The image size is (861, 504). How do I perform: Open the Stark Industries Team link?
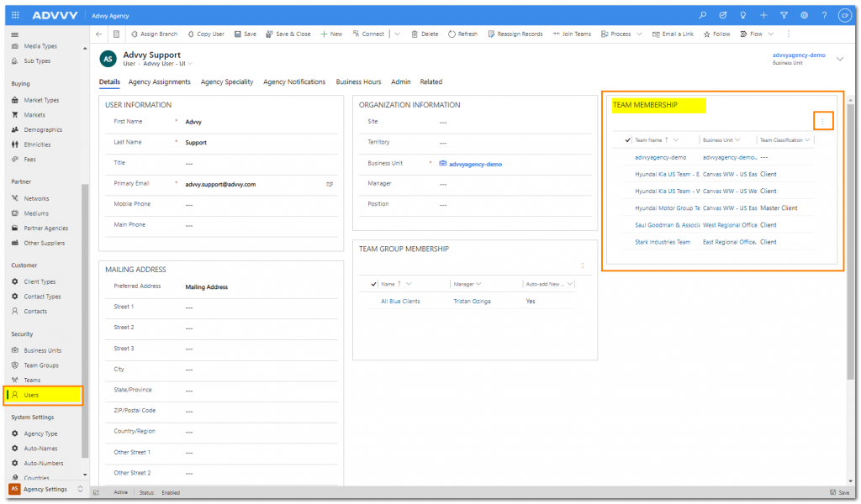[663, 242]
